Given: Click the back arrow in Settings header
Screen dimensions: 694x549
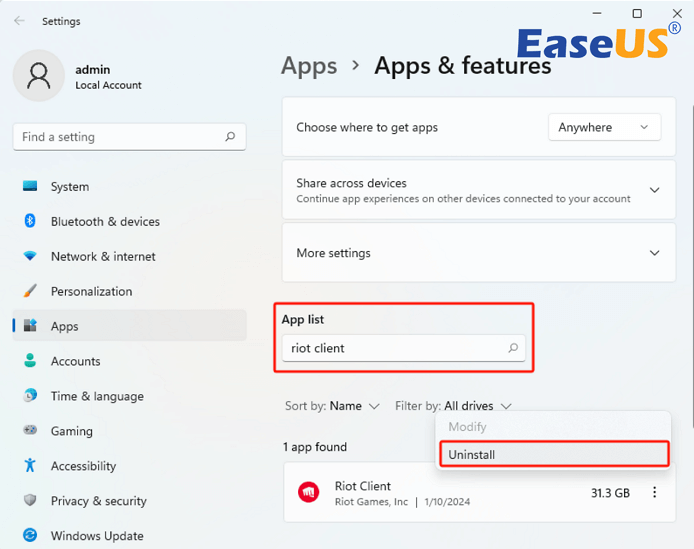Looking at the screenshot, I should point(20,21).
